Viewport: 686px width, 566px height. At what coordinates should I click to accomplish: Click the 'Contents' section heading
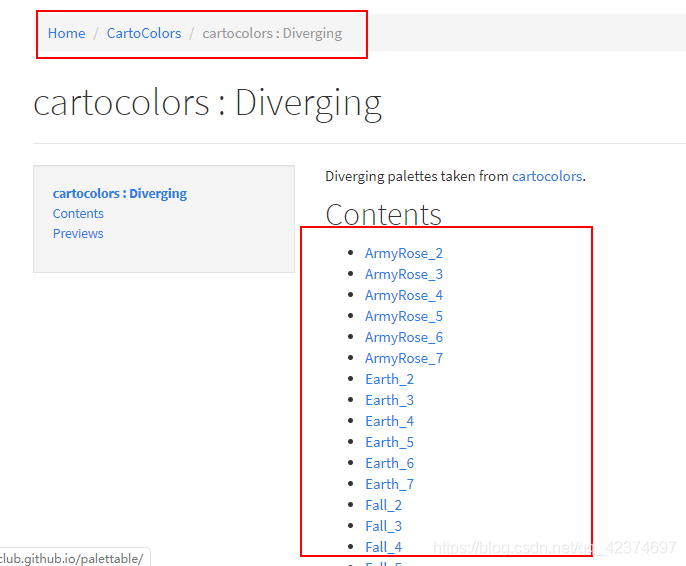(383, 214)
